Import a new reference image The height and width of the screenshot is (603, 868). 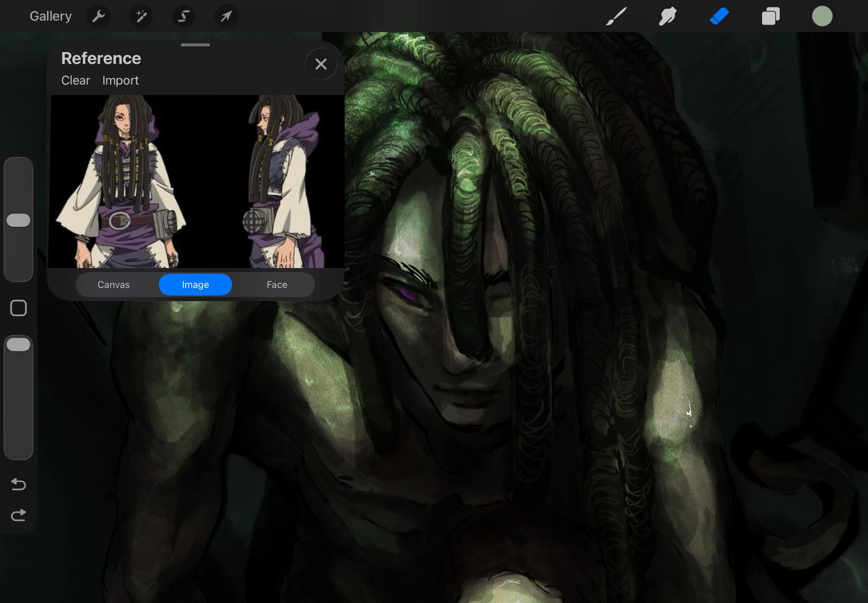[121, 80]
